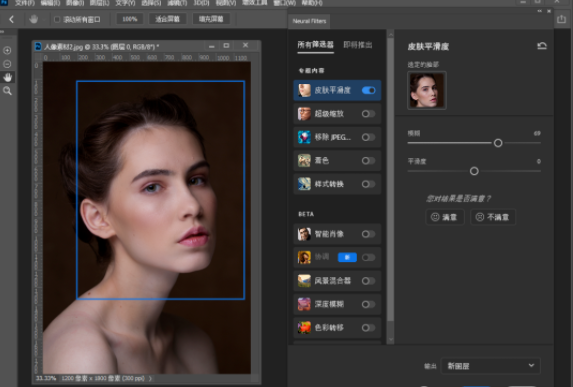
Task: Open the 输出 新图层 dropdown
Action: click(x=491, y=366)
